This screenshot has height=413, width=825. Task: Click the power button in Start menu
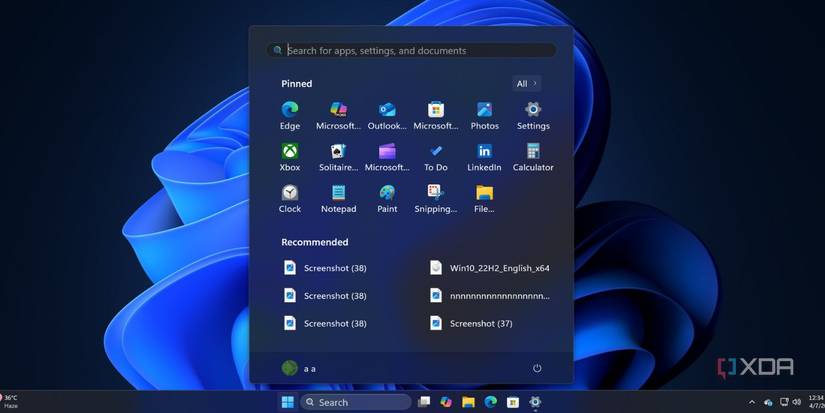click(x=537, y=368)
